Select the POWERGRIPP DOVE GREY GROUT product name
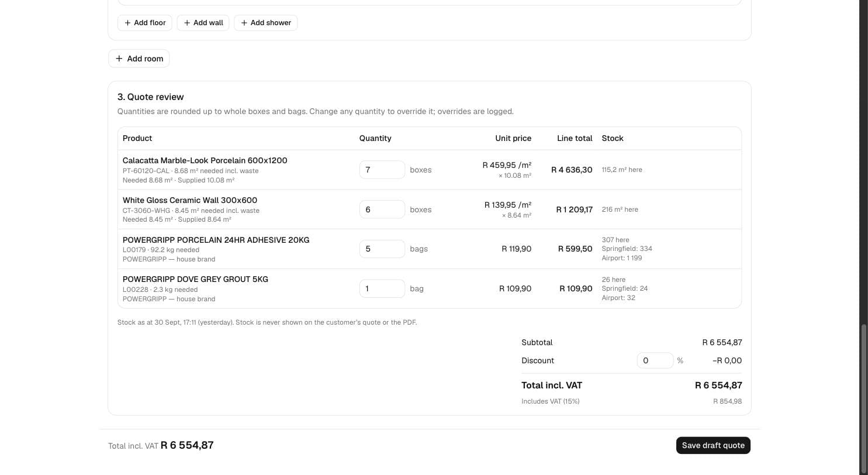The width and height of the screenshot is (868, 475). point(195,279)
